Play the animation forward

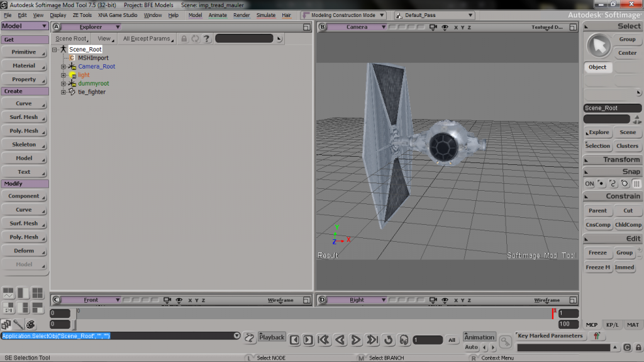tap(356, 340)
